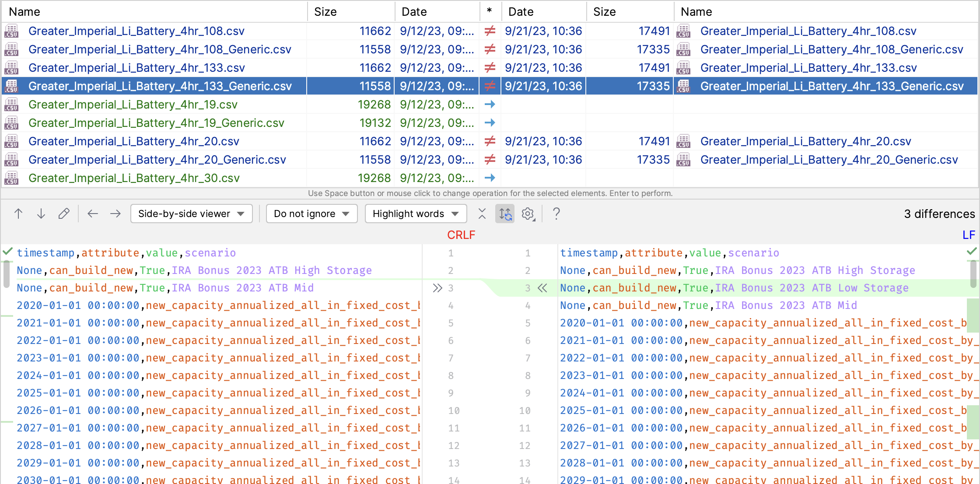Apply right-side change using left-pointing chevrons

coord(542,288)
